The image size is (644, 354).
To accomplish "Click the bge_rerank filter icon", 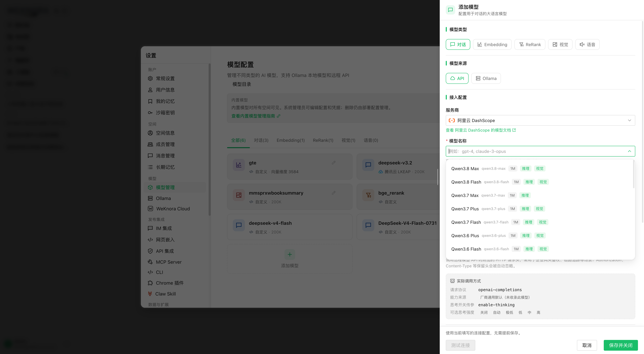I will click(368, 195).
